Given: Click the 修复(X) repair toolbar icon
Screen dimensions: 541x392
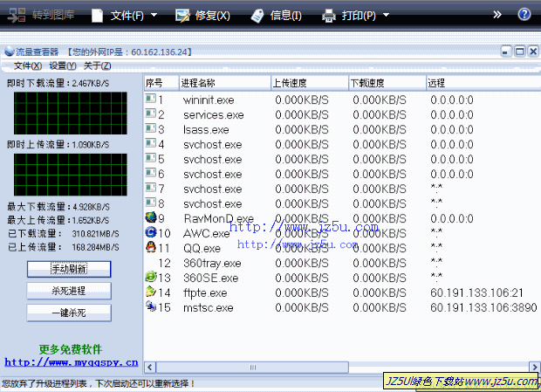Looking at the screenshot, I should pyautogui.click(x=182, y=15).
